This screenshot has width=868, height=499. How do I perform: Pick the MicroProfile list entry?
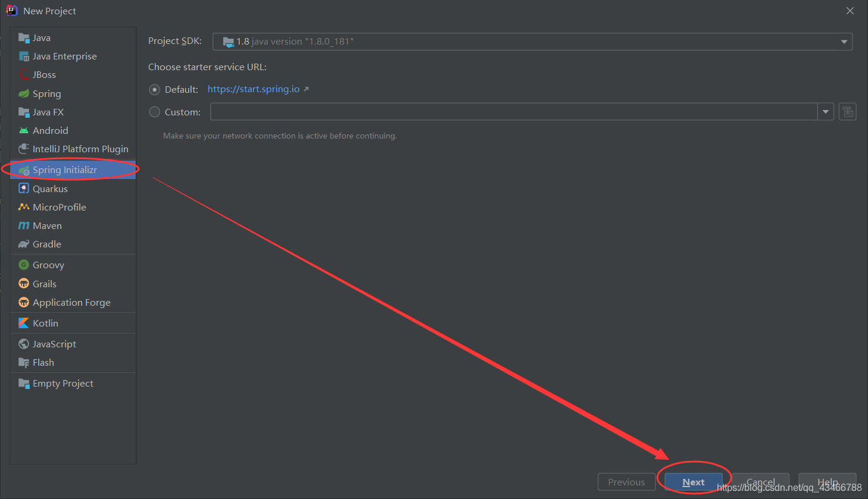coord(73,207)
